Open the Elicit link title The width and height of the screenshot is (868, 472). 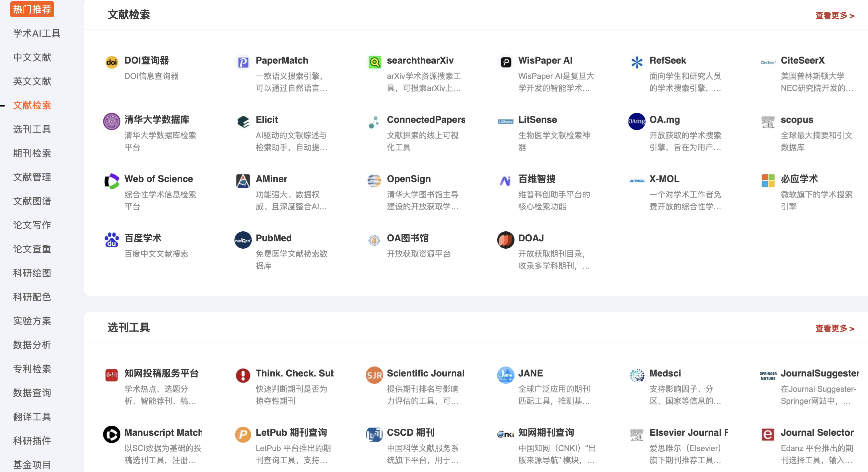tap(266, 120)
